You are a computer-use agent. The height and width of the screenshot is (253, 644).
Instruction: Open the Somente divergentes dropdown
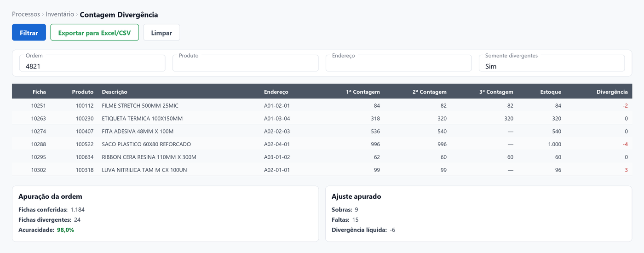point(552,63)
